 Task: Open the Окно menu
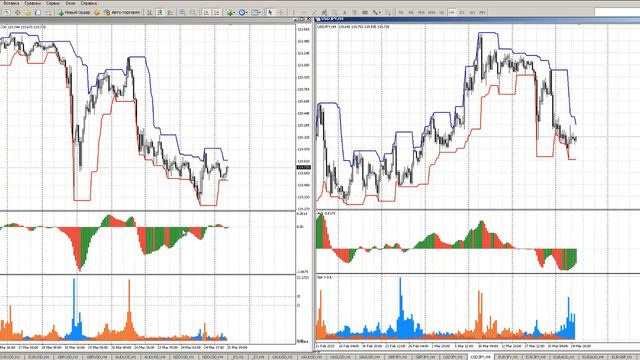pos(71,3)
